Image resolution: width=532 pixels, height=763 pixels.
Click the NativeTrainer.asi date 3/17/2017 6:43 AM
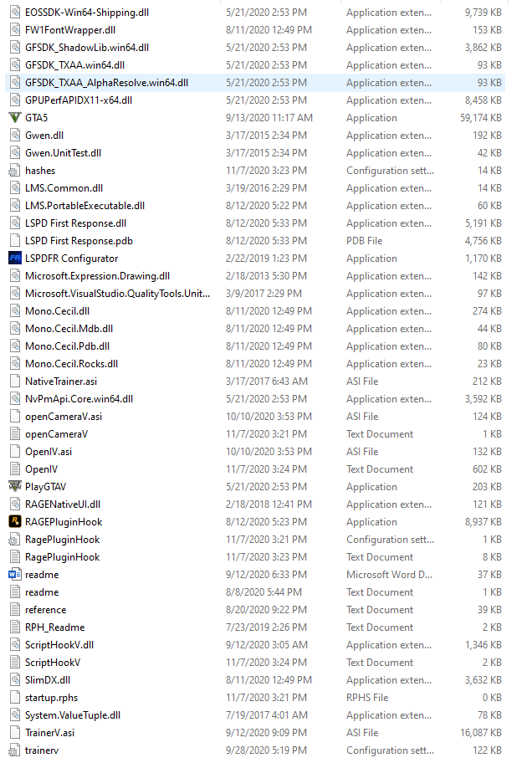coord(267,381)
